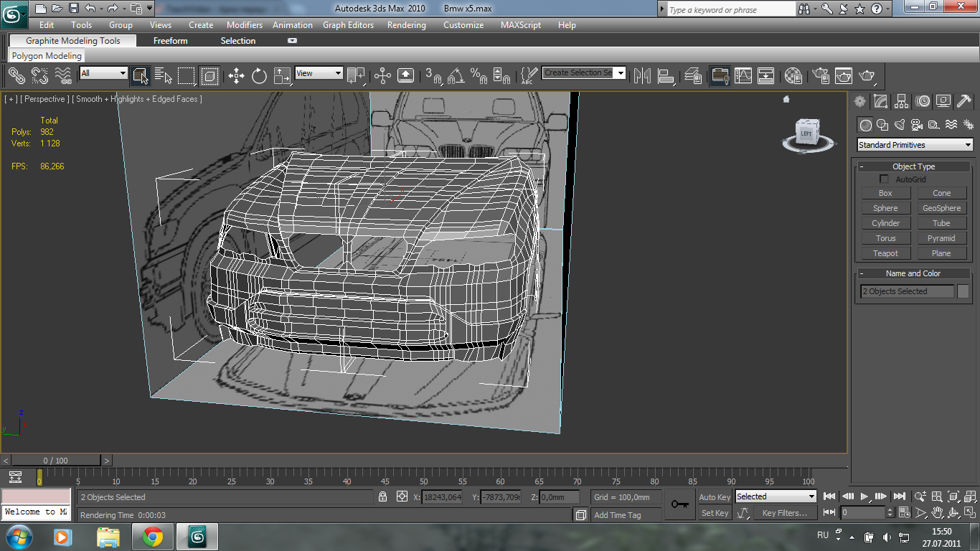Viewport: 980px width, 551px height.
Task: Click the Teapot primitive button
Action: click(885, 253)
